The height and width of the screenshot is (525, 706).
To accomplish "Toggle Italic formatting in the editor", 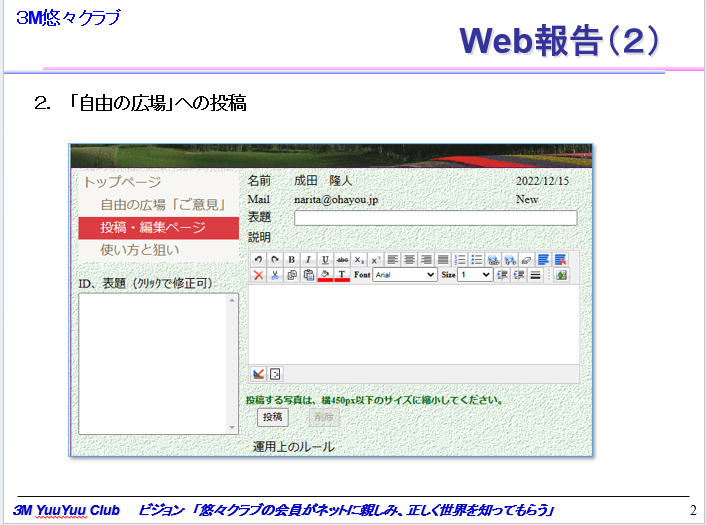I will [308, 259].
